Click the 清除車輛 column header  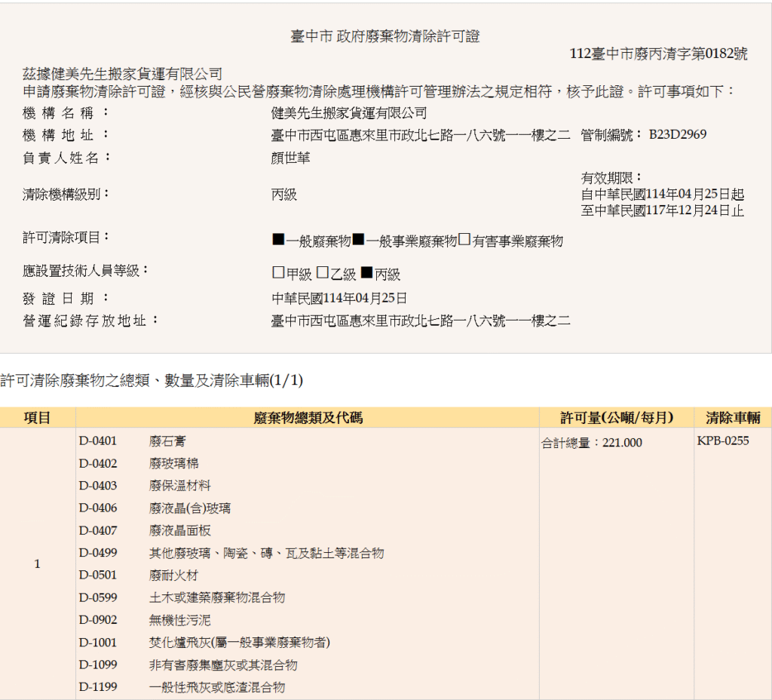pos(732,417)
